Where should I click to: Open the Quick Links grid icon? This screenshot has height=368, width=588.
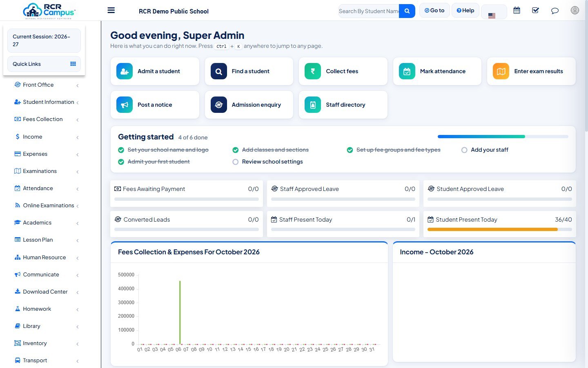73,64
